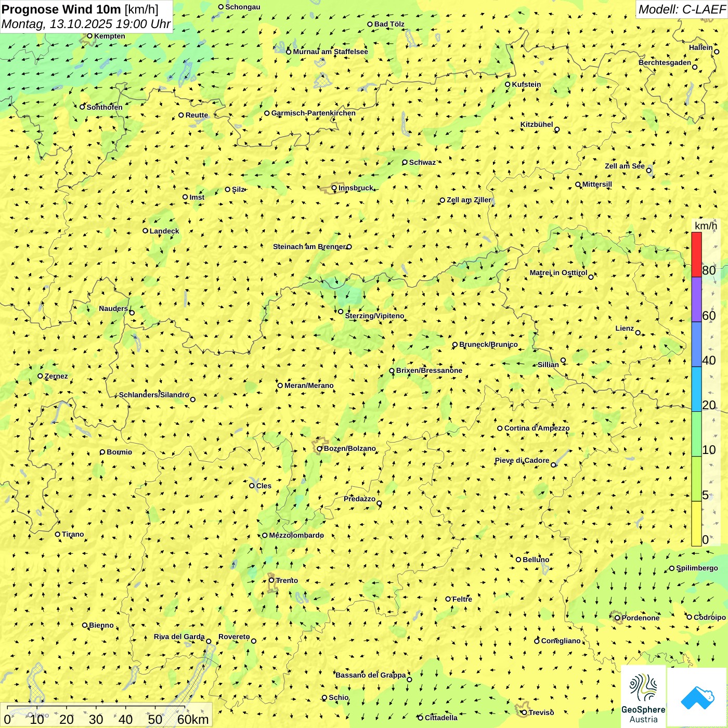Click the 'Pieve di Cadore' label
Screen dimensions: 728x728
(522, 460)
